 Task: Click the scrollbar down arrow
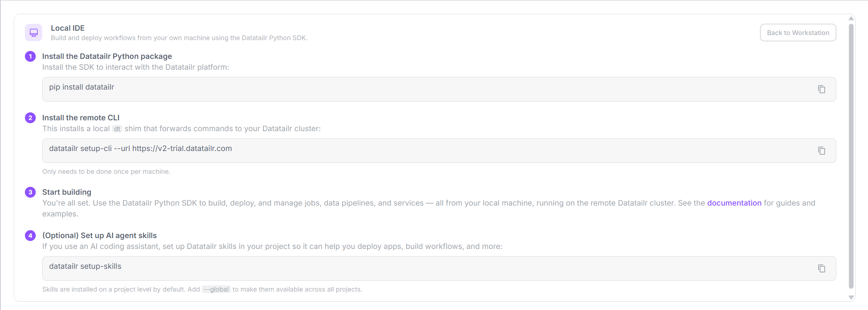pos(851,297)
